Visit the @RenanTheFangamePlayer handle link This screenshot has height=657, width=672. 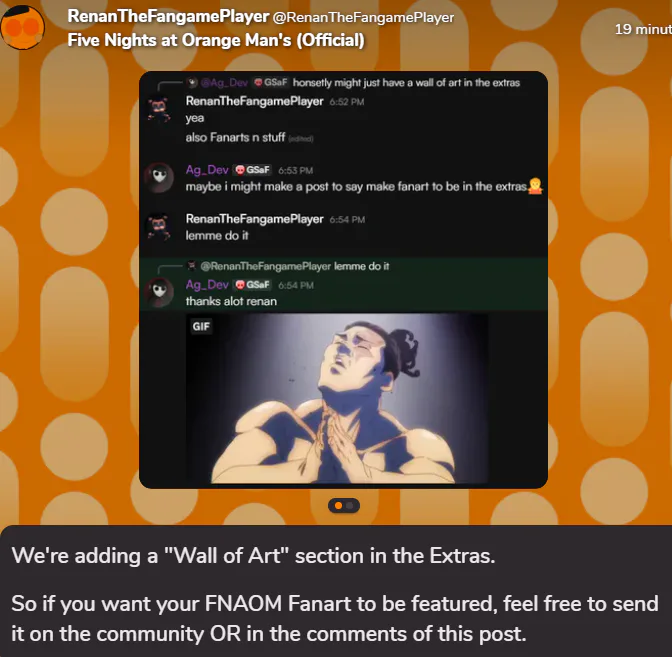[363, 18]
